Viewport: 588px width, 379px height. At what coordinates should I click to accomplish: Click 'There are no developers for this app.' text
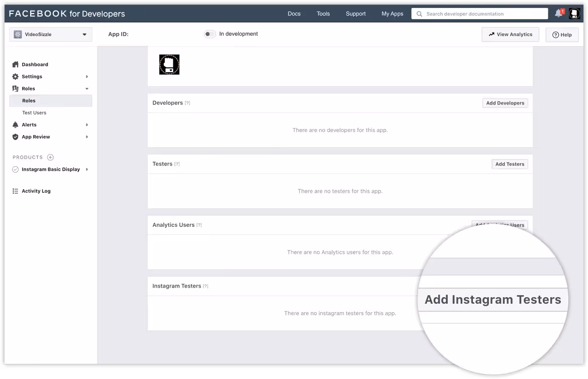point(340,130)
